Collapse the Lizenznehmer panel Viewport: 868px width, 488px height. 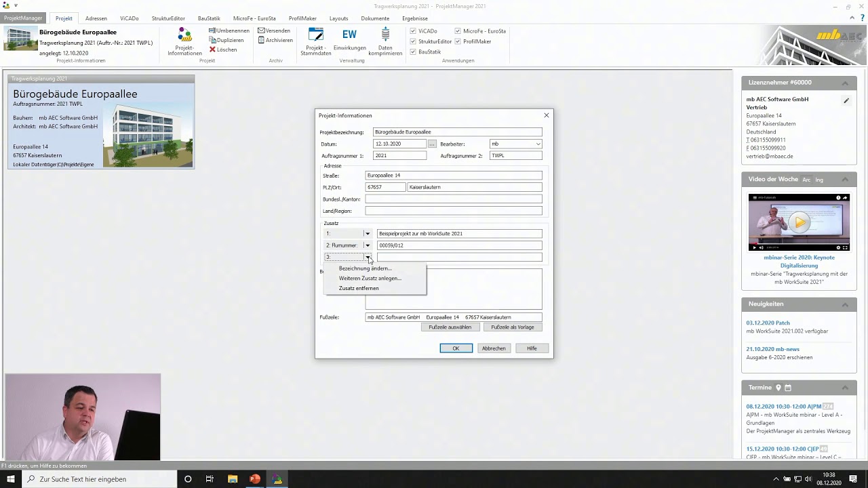point(845,83)
